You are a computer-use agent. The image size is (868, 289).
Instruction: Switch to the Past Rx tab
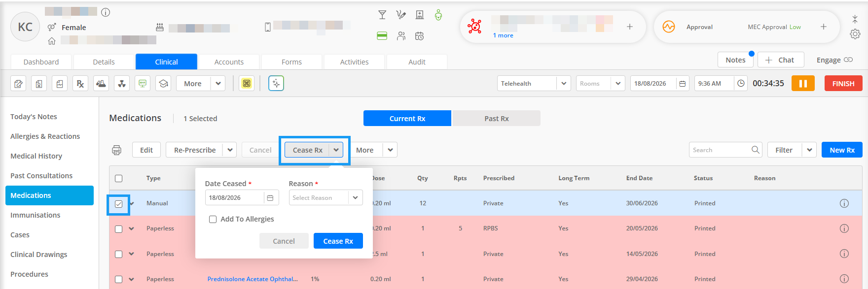point(497,118)
